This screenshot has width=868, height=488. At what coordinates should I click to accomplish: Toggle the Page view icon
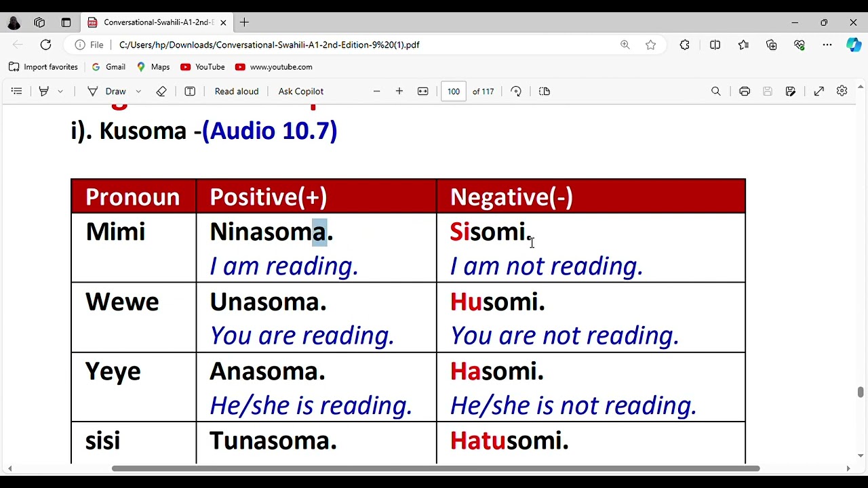click(x=544, y=91)
